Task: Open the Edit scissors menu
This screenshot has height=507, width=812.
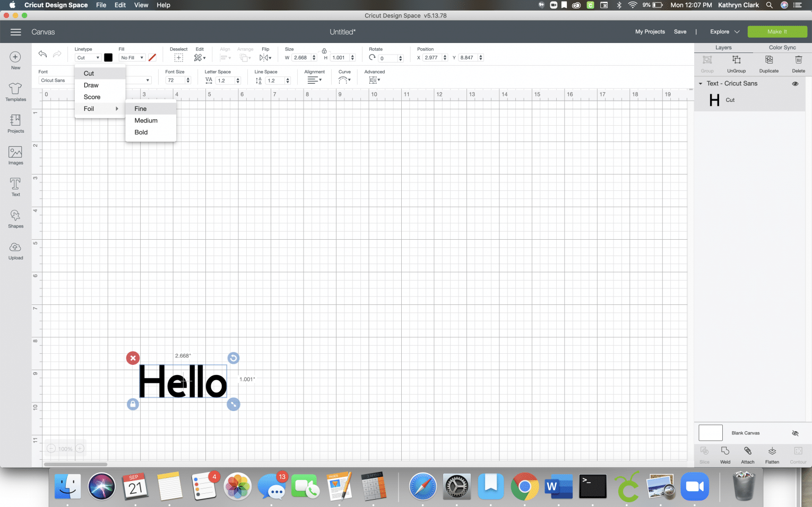Action: point(200,58)
